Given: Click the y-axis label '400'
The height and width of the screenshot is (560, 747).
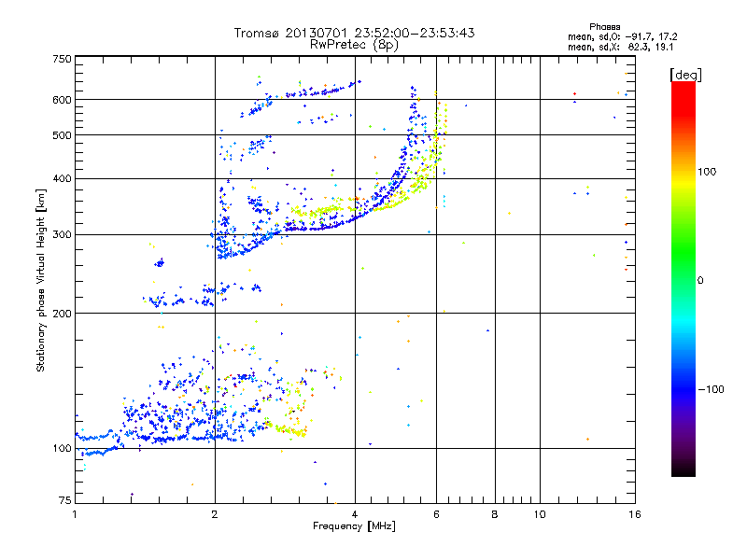Looking at the screenshot, I should coord(62,179).
